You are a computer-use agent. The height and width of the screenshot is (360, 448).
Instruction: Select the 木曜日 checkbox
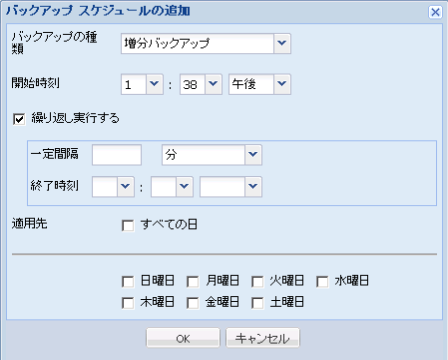128,303
